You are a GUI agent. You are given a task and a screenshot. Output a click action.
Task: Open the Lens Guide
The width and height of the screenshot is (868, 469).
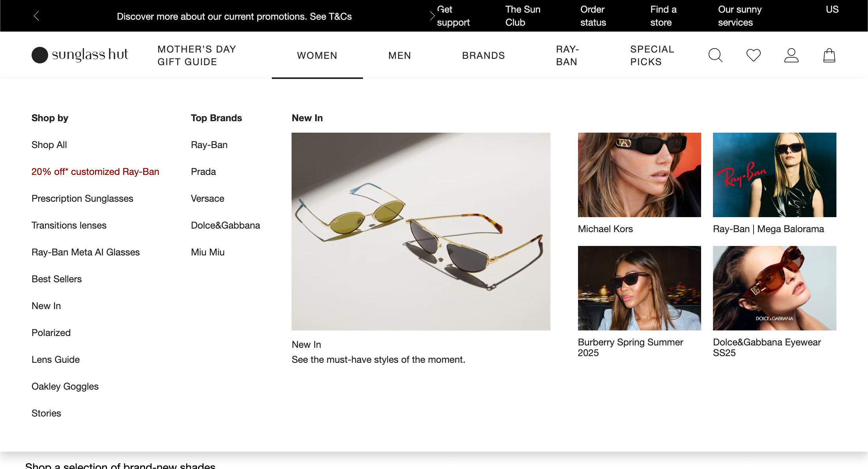(x=55, y=359)
